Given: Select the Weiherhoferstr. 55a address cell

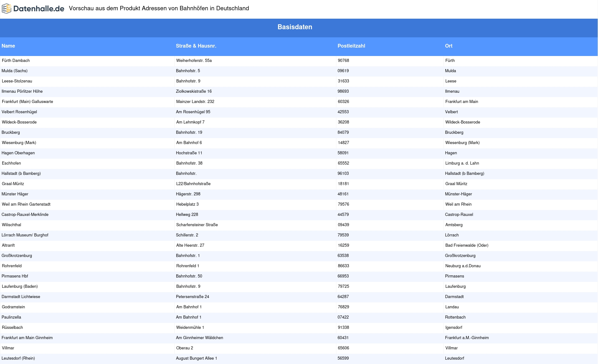Looking at the screenshot, I should (194, 61).
